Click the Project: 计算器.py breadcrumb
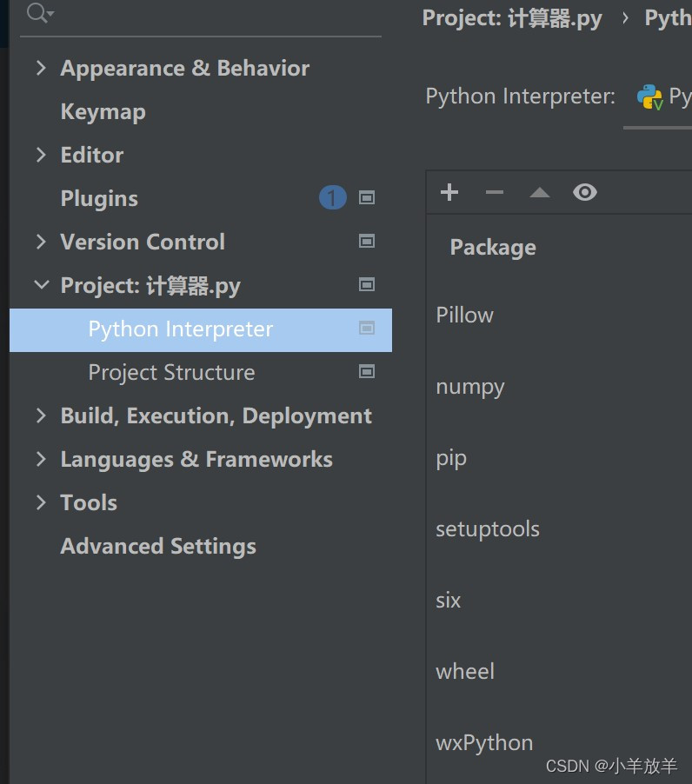This screenshot has width=692, height=784. tap(512, 19)
